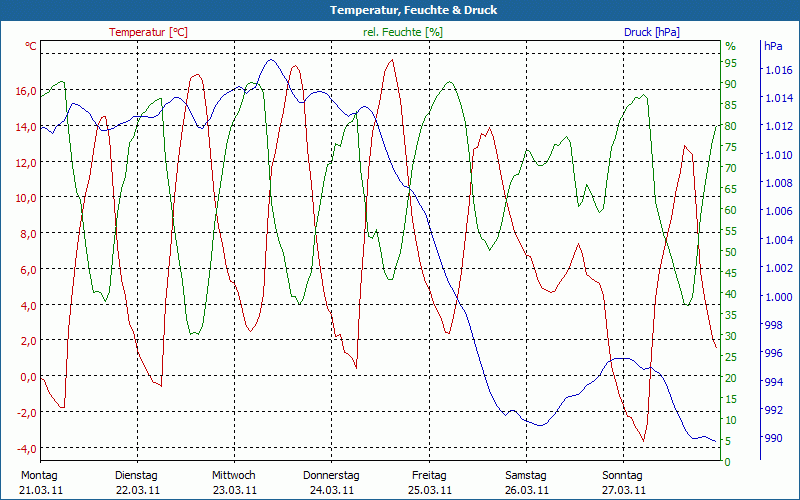Click the '1.016' pressure axis value
The width and height of the screenshot is (800, 500).
[779, 70]
